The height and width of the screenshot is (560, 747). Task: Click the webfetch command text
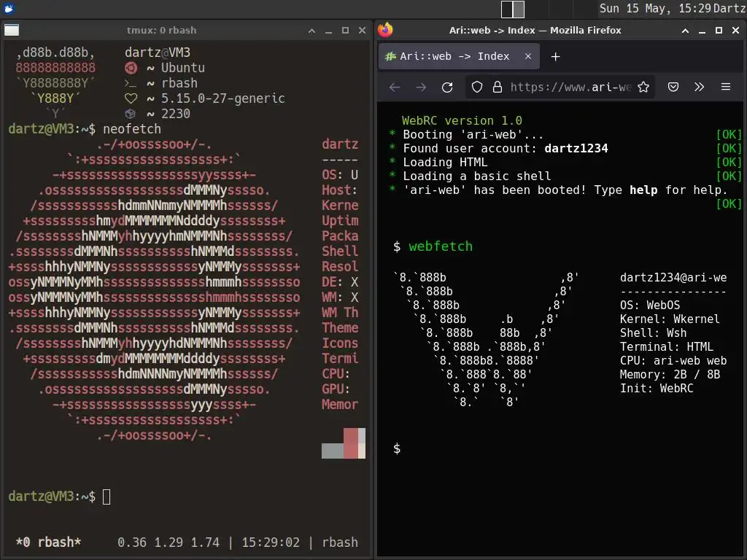click(441, 246)
